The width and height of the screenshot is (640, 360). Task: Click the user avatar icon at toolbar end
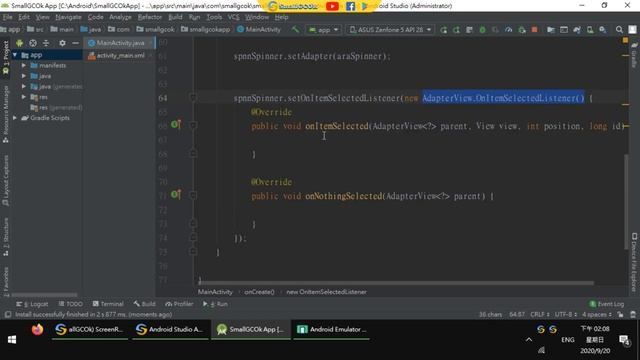point(632,30)
